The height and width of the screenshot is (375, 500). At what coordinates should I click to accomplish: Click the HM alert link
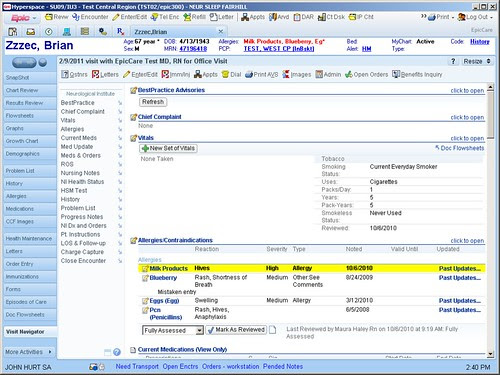point(367,49)
